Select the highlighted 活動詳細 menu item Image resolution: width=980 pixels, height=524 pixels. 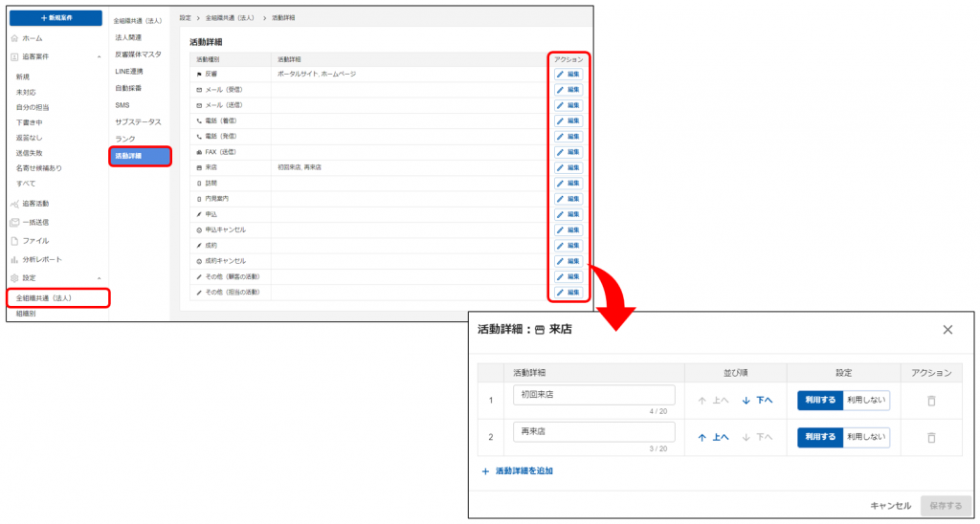tap(140, 156)
